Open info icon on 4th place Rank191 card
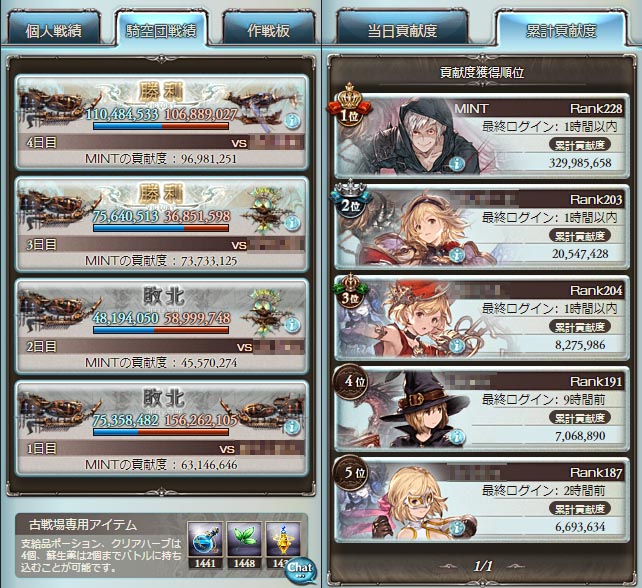Image resolution: width=642 pixels, height=588 pixels. [x=457, y=436]
